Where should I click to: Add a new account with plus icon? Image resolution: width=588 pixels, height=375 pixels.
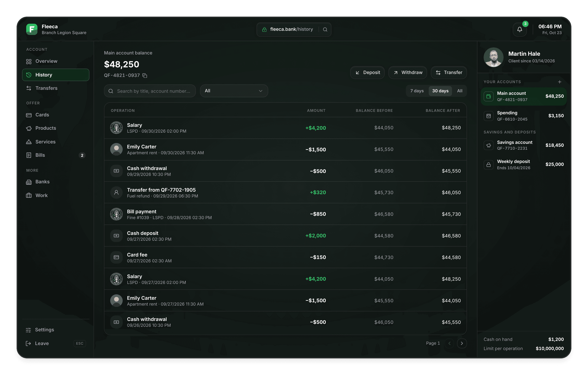[560, 82]
